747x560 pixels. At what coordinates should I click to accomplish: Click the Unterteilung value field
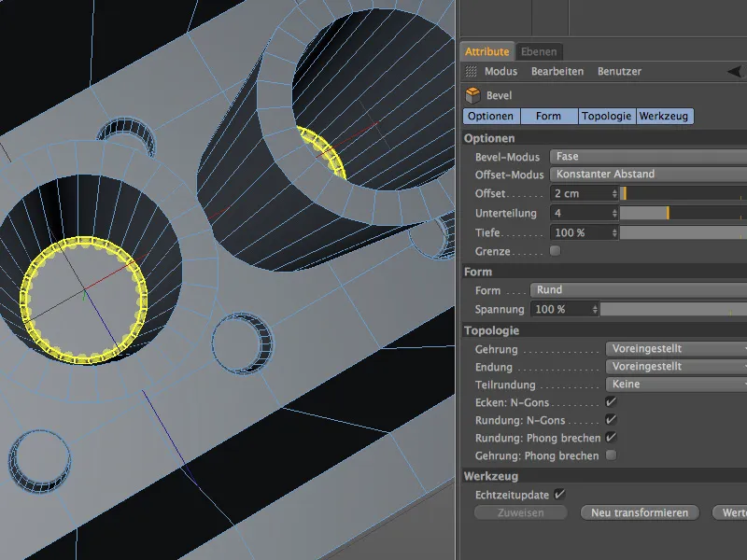click(x=580, y=214)
